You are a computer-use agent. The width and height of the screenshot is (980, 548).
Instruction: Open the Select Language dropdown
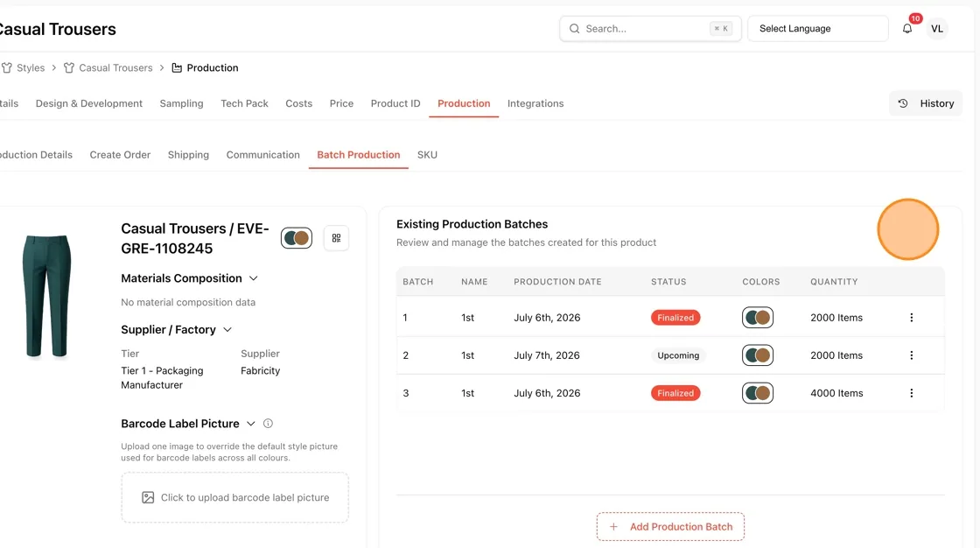coord(817,29)
